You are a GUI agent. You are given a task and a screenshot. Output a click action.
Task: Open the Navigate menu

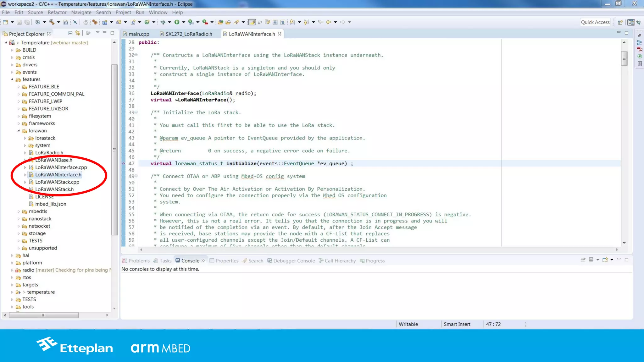(81, 12)
